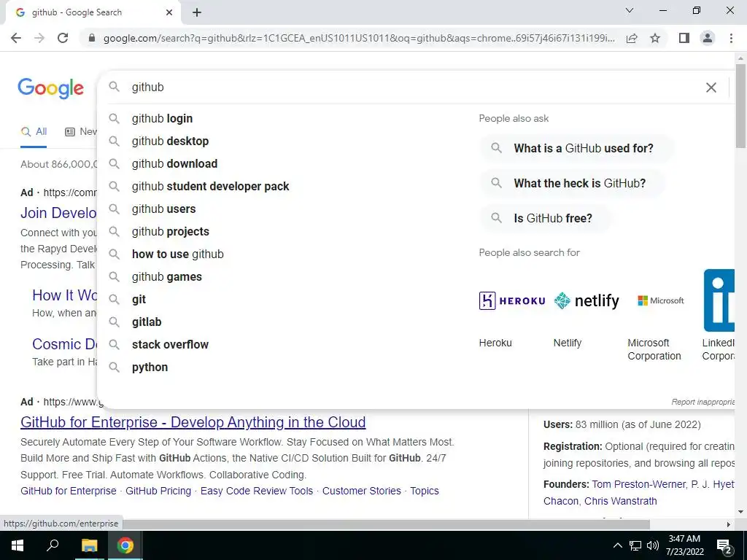
Task: Open the Windows Start menu
Action: (x=18, y=545)
